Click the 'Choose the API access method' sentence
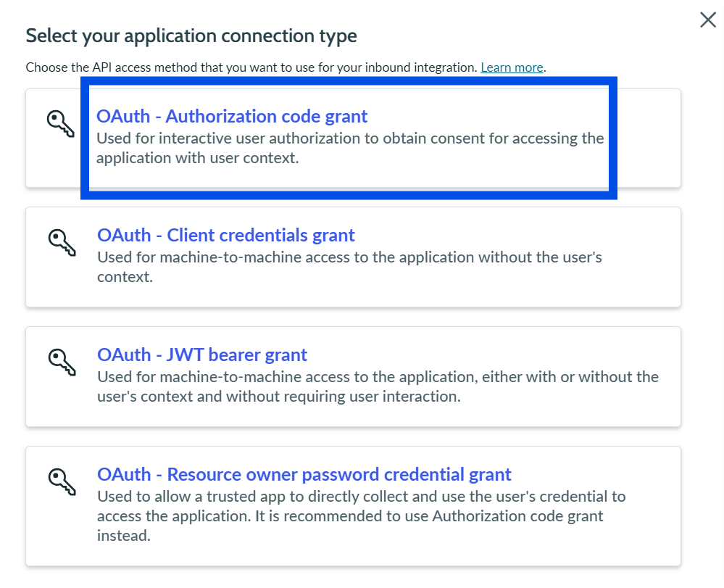 pos(251,67)
